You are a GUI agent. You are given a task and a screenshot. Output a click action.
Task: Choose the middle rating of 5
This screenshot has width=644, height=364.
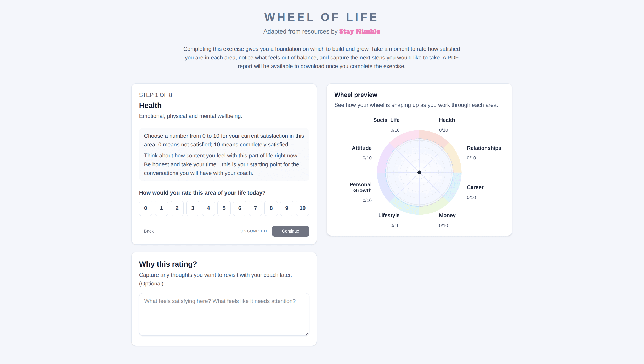pos(224,208)
